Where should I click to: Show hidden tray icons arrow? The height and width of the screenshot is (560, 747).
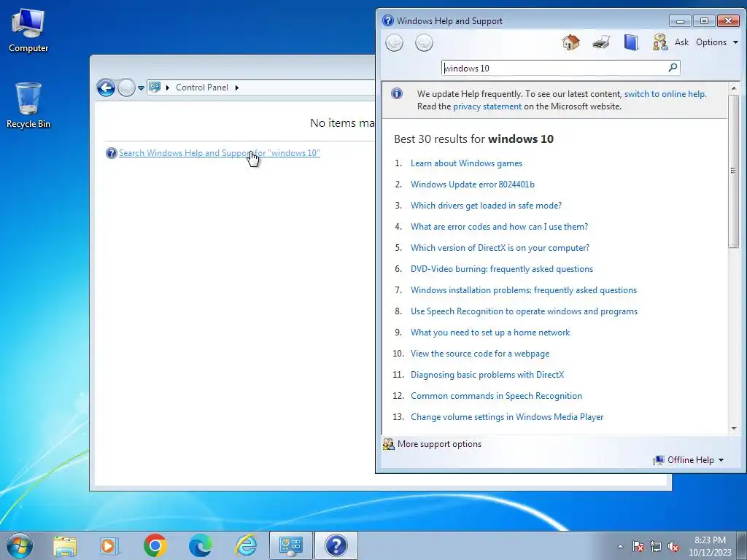click(x=620, y=546)
